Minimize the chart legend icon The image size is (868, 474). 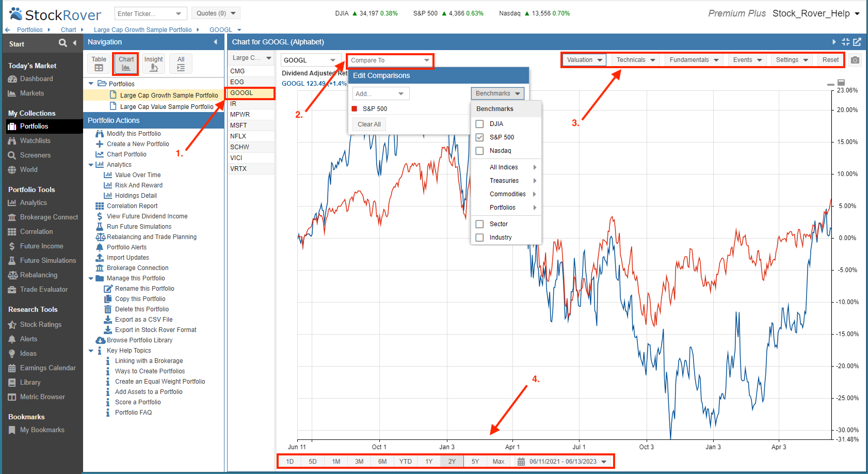point(830,84)
